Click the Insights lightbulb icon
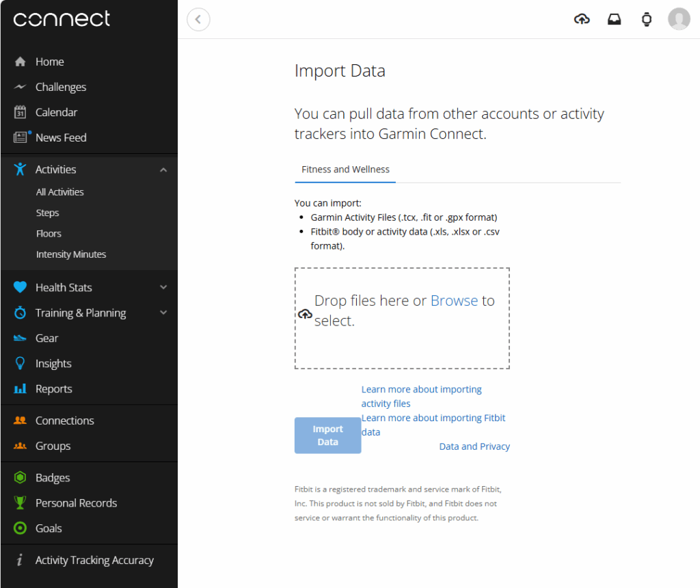 20,364
